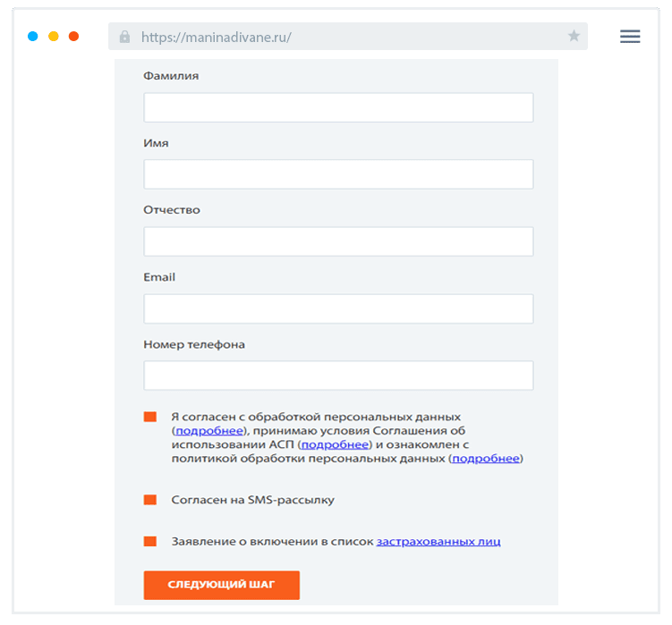Screen dimensions: 672x625
Task: Open the застрахованных лиц link
Action: coord(438,542)
